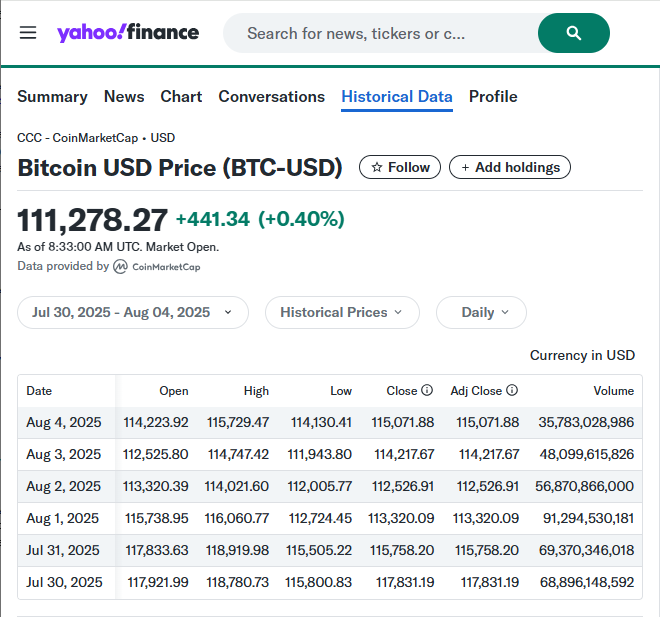Screen dimensions: 660x617
Task: Click the Close column info icon
Action: click(x=427, y=390)
